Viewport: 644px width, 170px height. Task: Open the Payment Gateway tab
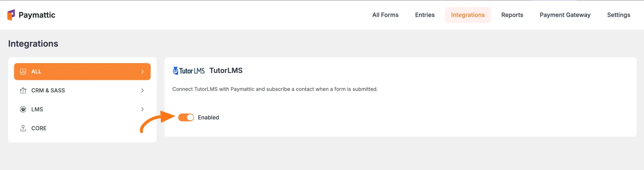[565, 15]
